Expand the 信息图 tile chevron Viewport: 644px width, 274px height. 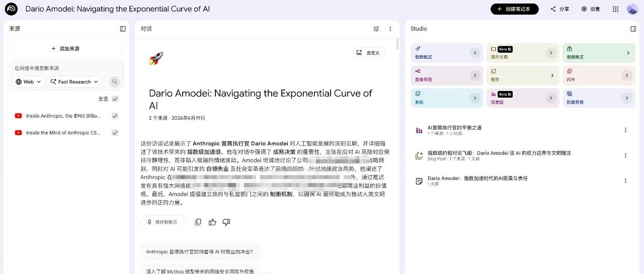click(x=551, y=98)
